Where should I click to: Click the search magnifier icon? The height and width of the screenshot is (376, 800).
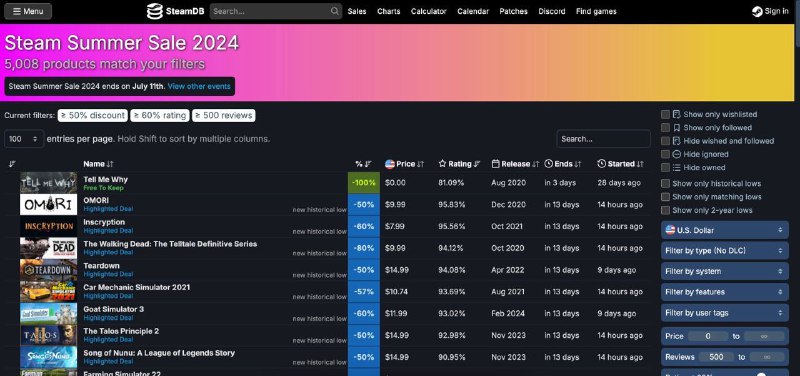pos(335,11)
